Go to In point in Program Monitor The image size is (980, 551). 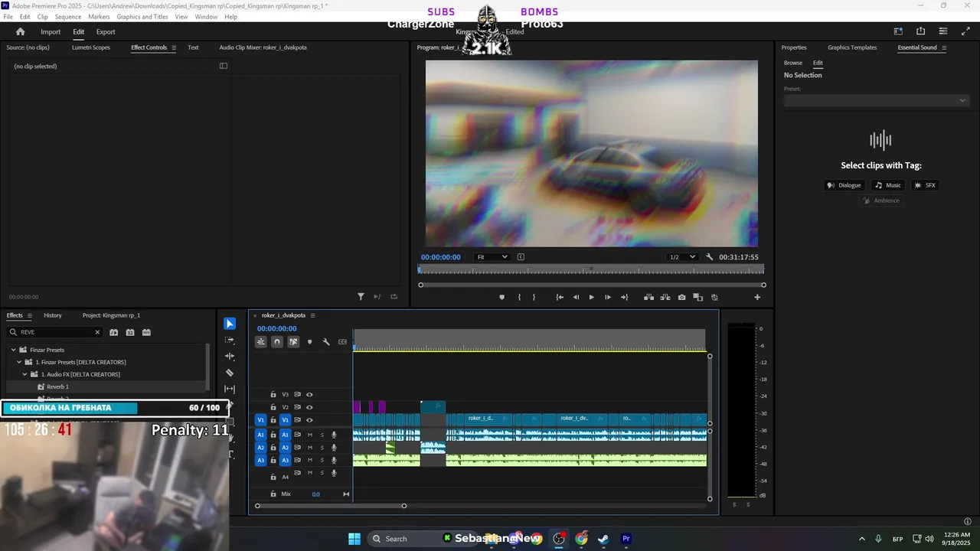560,297
